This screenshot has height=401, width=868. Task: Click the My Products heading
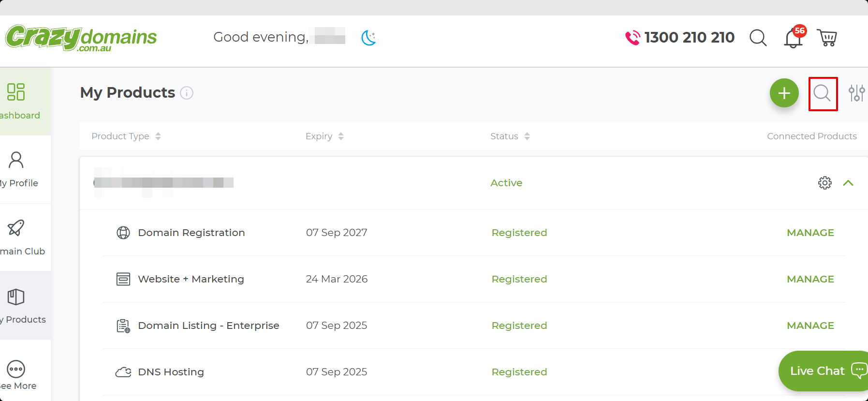128,92
